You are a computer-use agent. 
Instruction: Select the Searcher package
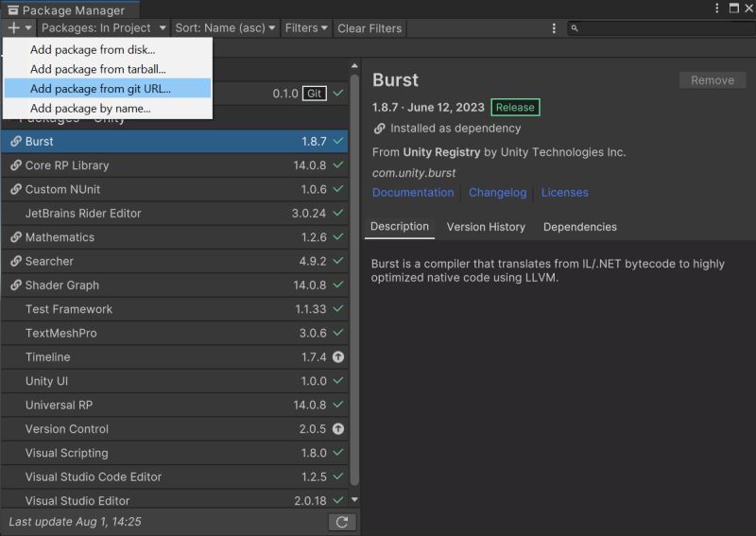175,261
